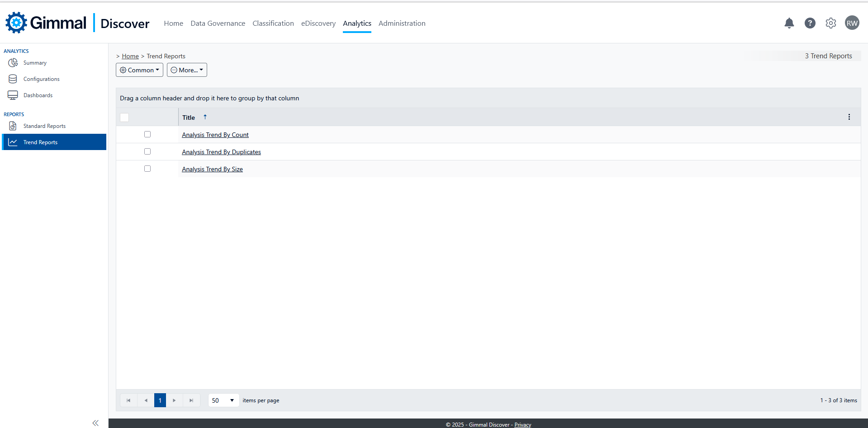Screen dimensions: 868x428
Task: Check the Analysis Trend By Duplicates checkbox
Action: click(147, 151)
